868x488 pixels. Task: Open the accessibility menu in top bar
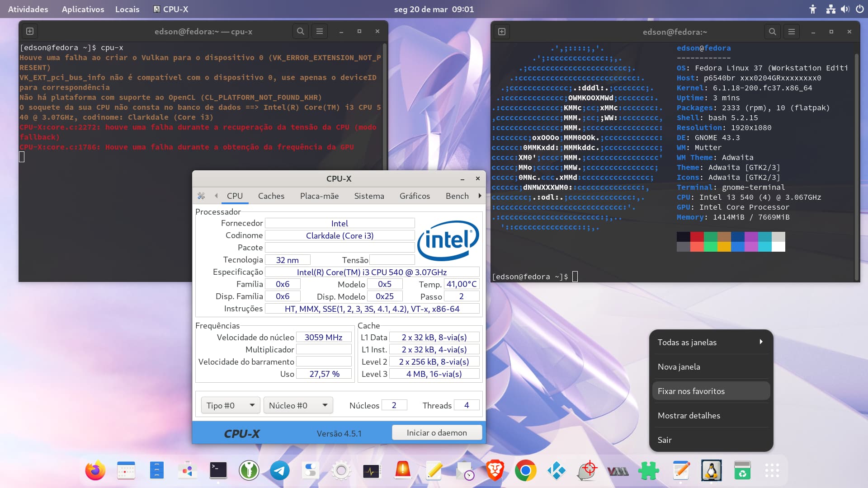(812, 9)
